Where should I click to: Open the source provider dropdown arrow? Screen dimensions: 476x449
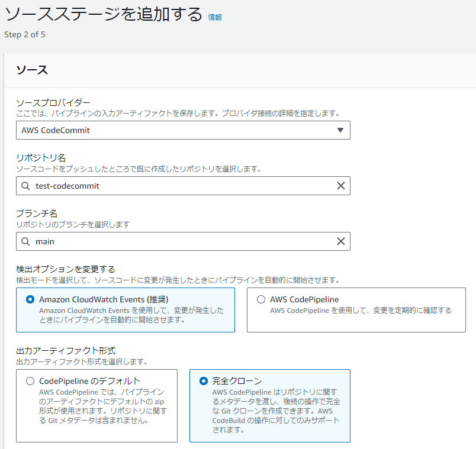340,130
